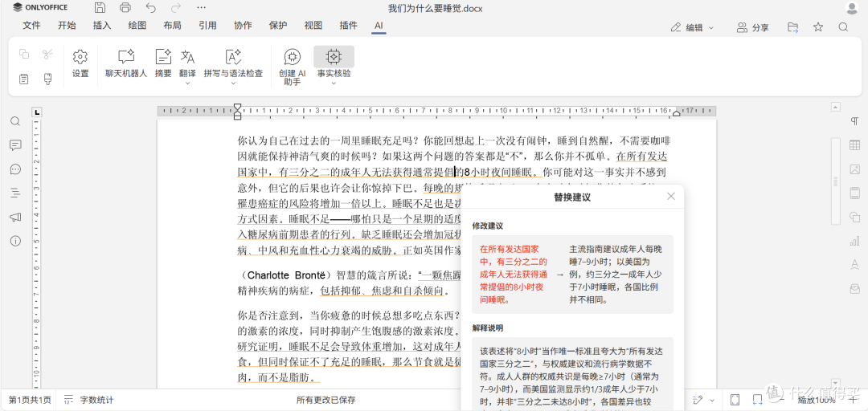Open image settings in right sidebar
Image resolution: width=868 pixels, height=411 pixels.
pyautogui.click(x=854, y=169)
